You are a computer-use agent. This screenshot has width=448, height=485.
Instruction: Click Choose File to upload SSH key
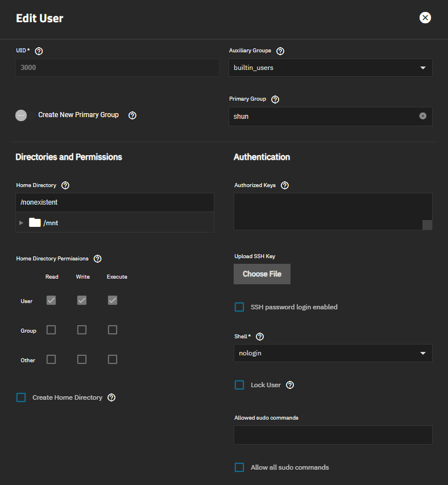click(262, 274)
